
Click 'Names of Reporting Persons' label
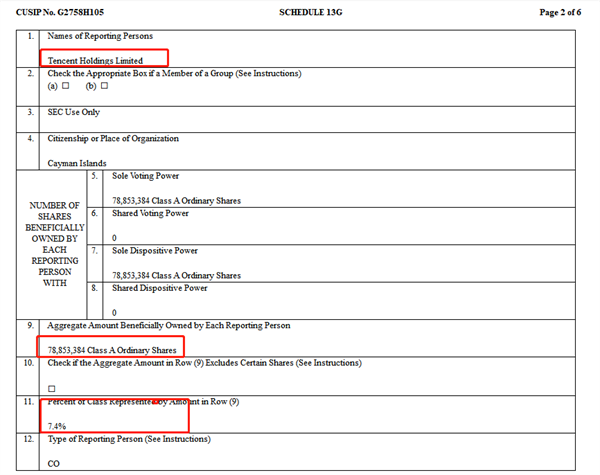100,36
